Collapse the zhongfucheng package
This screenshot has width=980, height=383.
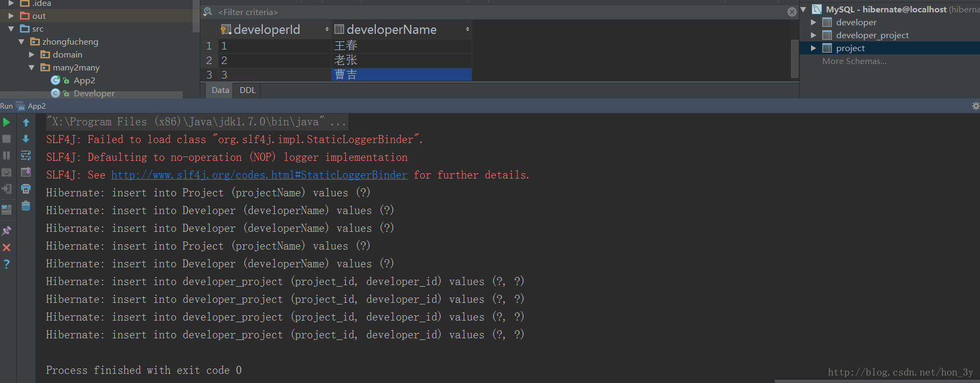click(21, 41)
